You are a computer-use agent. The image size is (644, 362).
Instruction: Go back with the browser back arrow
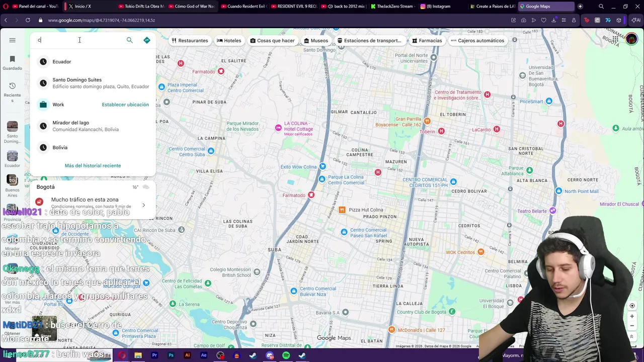coord(6,20)
